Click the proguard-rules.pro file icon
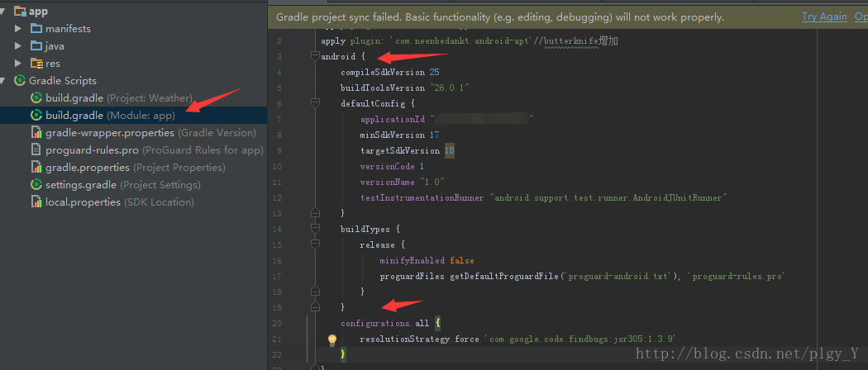Image resolution: width=868 pixels, height=370 pixels. (36, 149)
